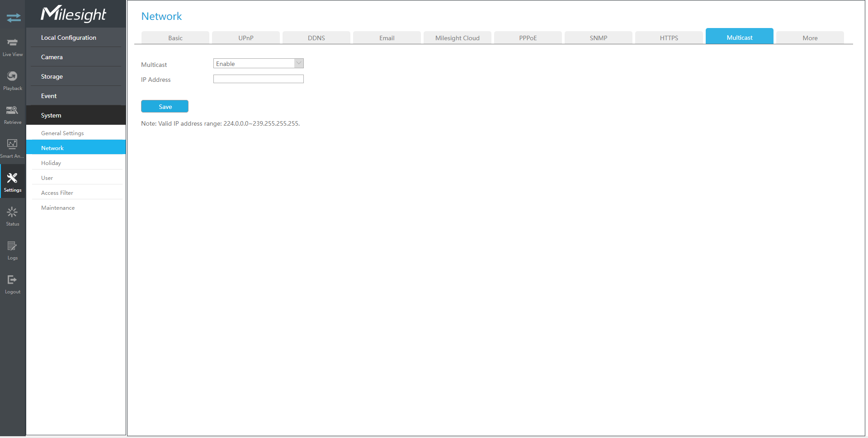
Task: Focus the IP Address field
Action: (x=258, y=79)
